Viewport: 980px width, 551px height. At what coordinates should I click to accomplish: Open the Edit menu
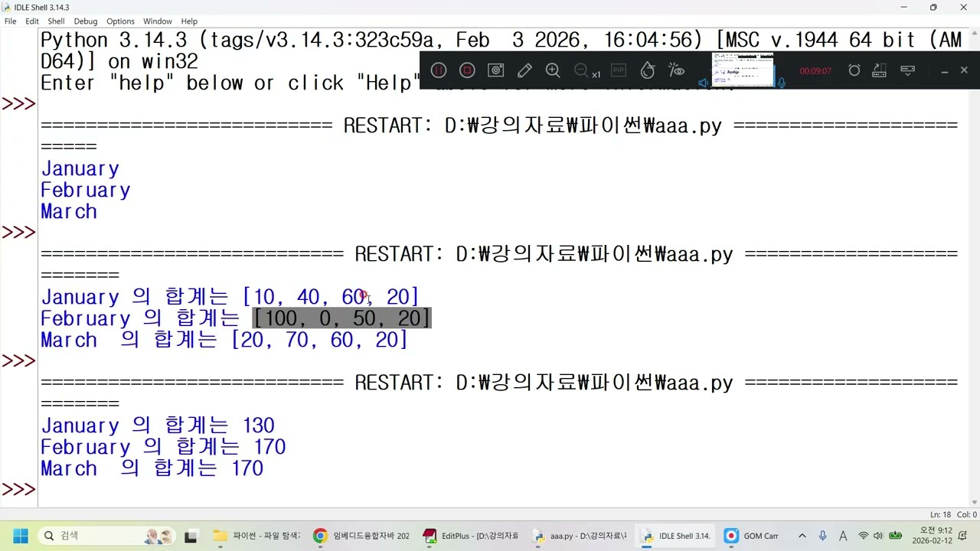tap(32, 21)
